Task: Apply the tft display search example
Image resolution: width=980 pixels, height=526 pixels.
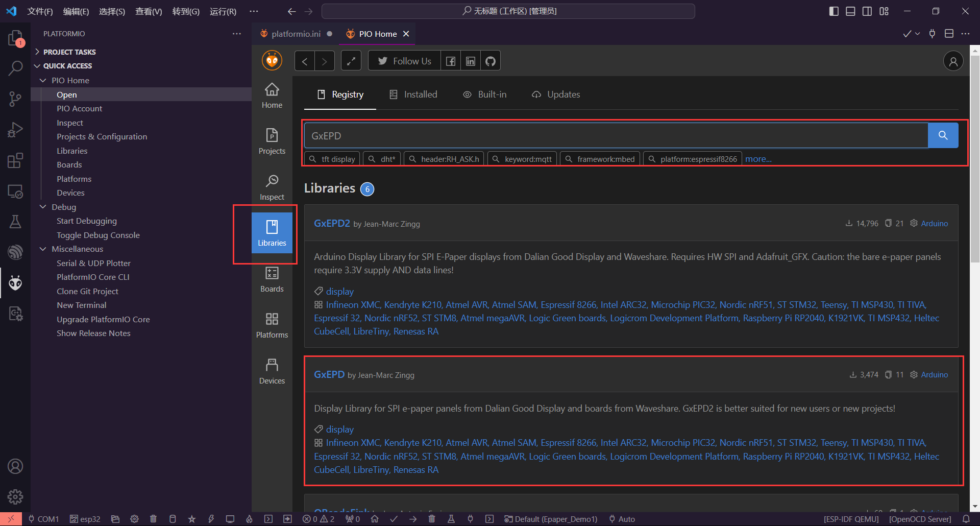Action: (332, 159)
